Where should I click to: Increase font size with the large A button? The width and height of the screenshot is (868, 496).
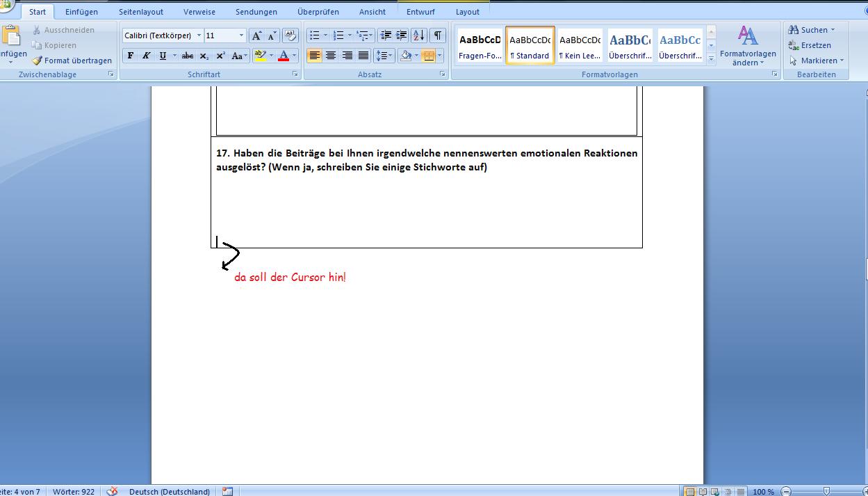(256, 35)
